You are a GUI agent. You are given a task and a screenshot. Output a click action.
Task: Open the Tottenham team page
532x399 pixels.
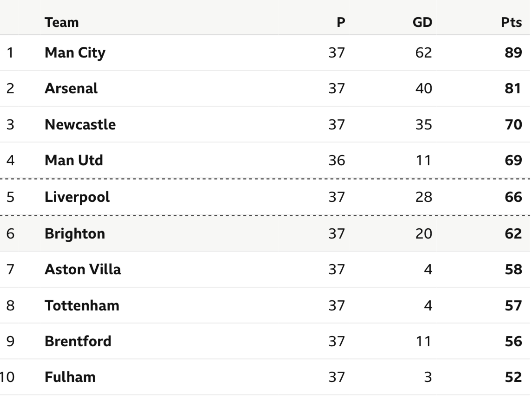pos(82,305)
